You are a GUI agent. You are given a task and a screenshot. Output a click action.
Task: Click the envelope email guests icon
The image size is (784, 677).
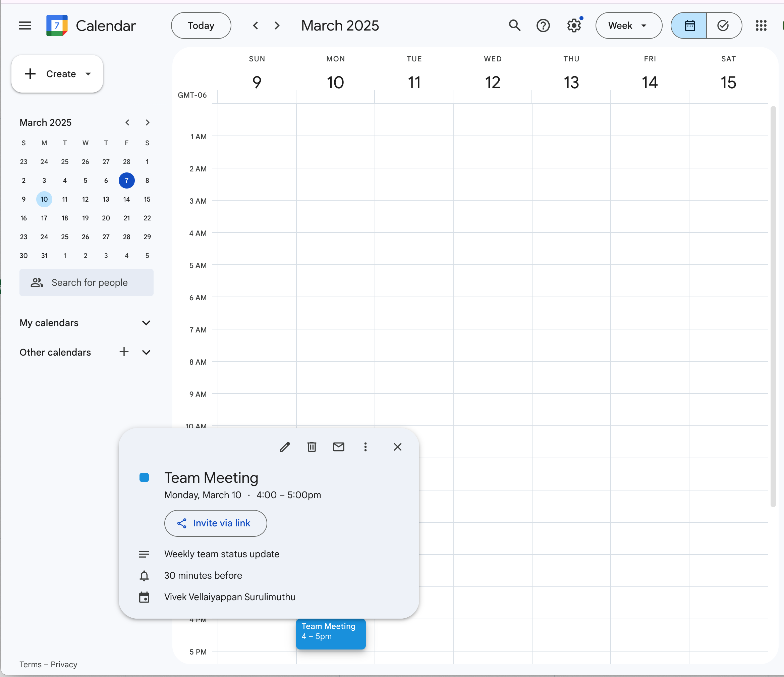[x=339, y=447]
